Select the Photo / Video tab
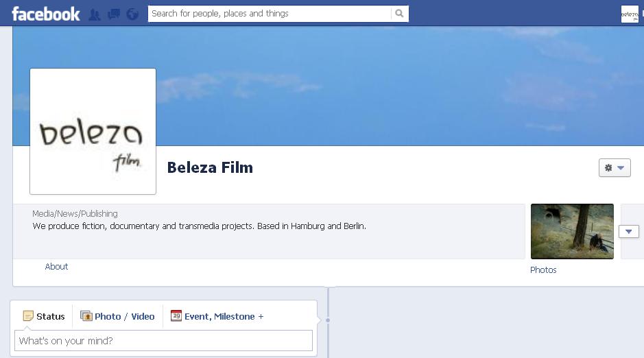 pos(117,316)
